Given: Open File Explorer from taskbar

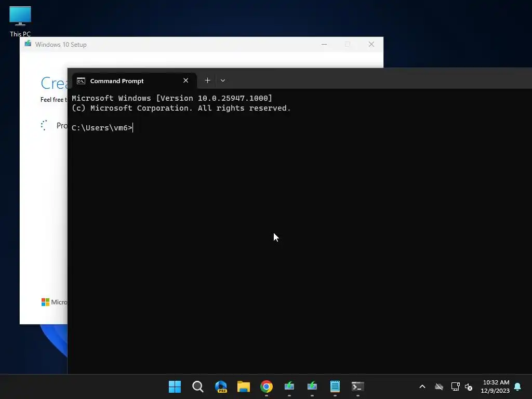Looking at the screenshot, I should 244,387.
